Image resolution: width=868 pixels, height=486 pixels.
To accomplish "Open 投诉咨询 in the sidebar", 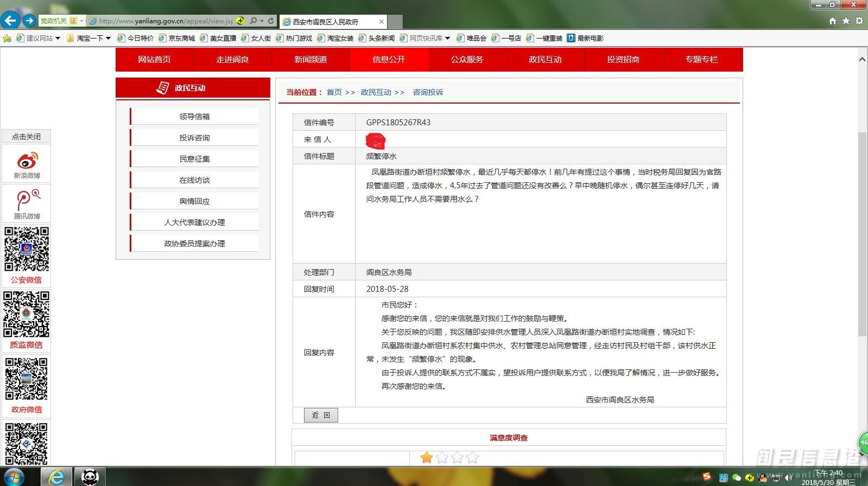I will coord(194,138).
